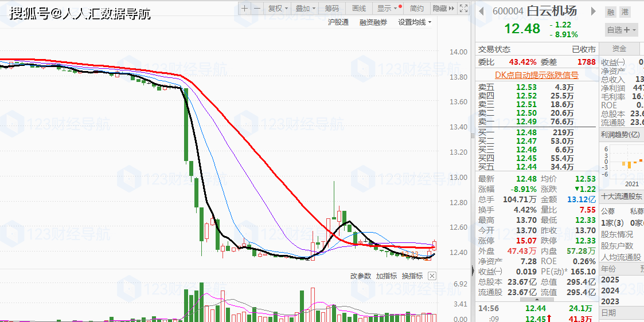644x322 pixels.
Task: Collapse quote panel using small up arrow
Action: [537, 299]
